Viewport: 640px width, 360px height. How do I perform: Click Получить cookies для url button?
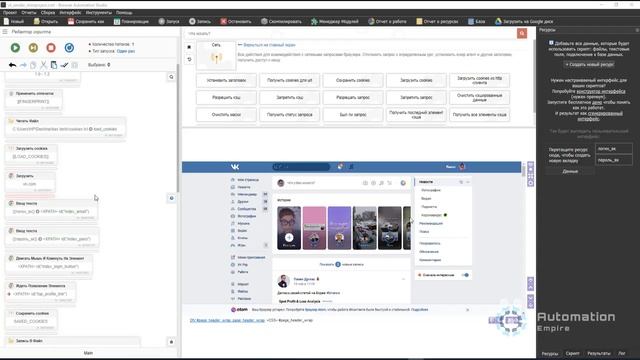(x=289, y=80)
